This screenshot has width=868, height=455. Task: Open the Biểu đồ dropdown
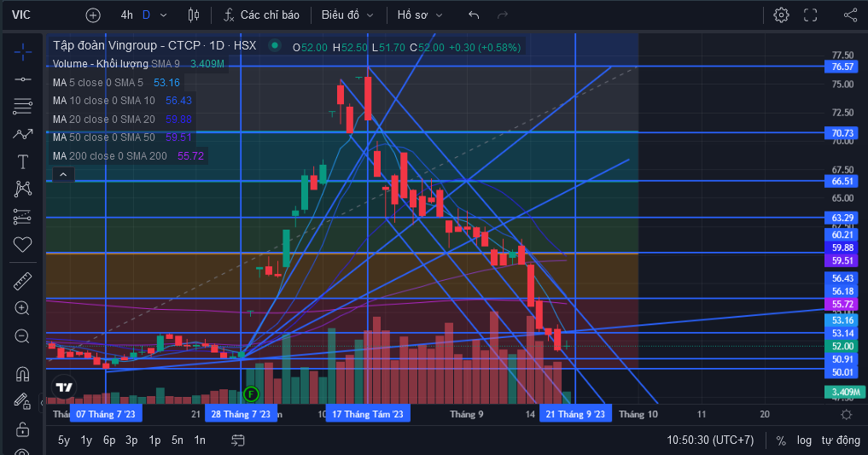click(347, 15)
